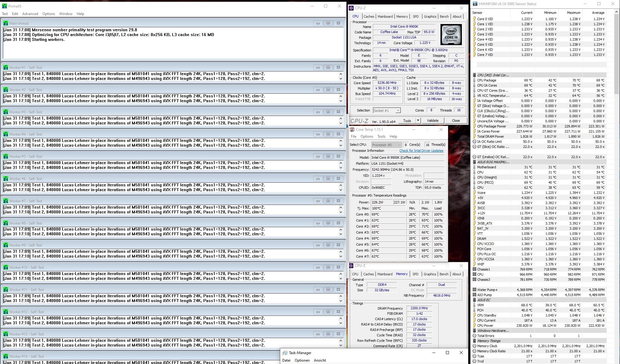Close the Worker #4 Self-Test child window

coord(338,134)
